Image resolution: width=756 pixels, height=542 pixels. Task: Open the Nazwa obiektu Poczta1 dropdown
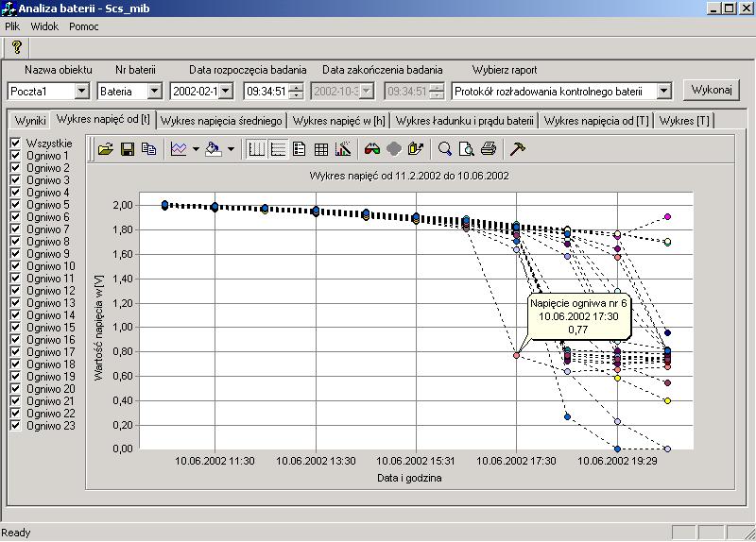[x=81, y=91]
